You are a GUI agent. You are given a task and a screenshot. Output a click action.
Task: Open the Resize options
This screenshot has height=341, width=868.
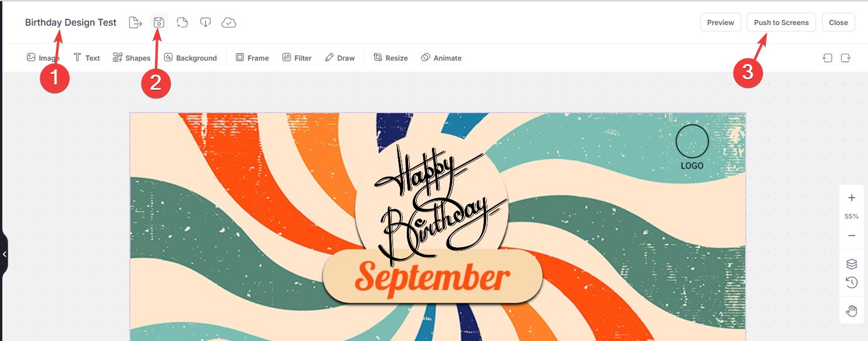tap(391, 58)
